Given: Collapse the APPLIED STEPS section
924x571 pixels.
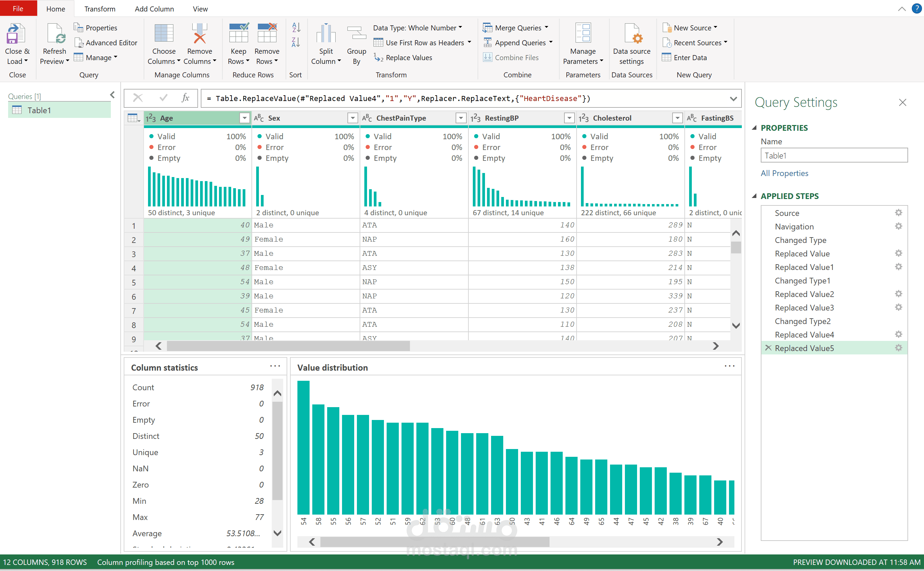Looking at the screenshot, I should 754,196.
